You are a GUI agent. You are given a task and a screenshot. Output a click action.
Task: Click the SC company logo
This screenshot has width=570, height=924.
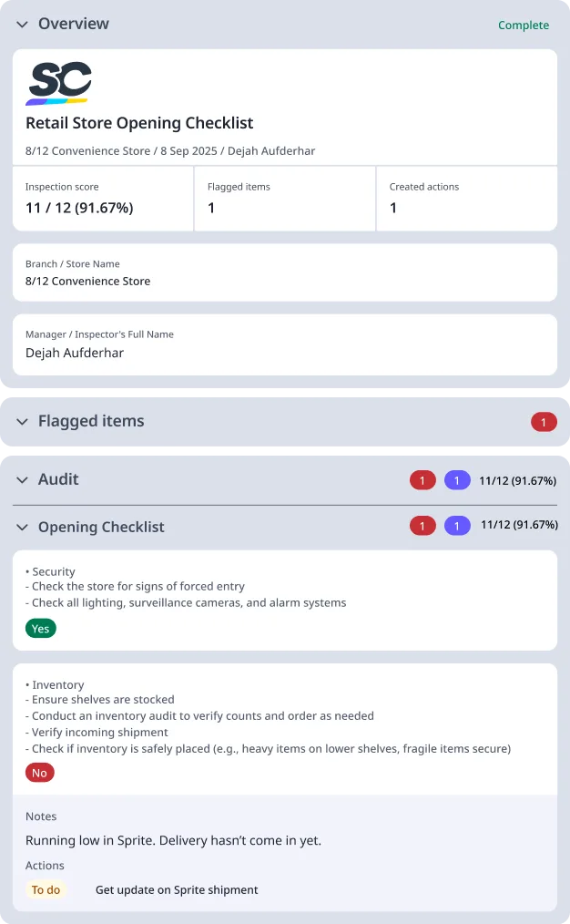coord(59,82)
